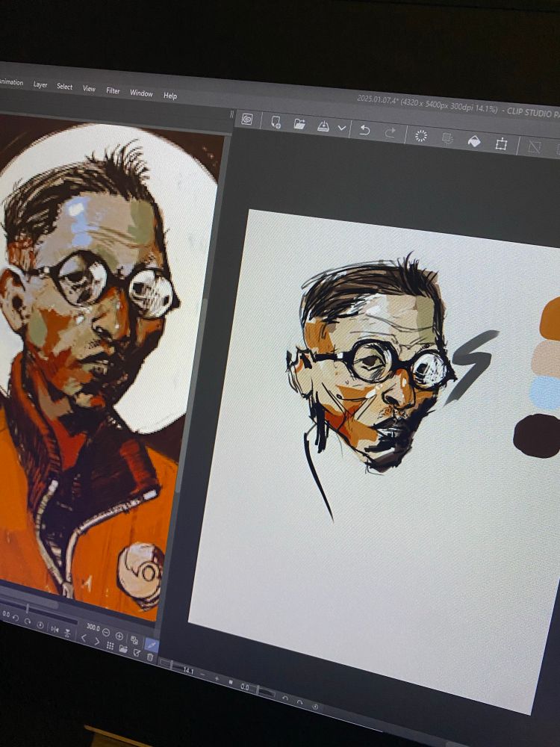560x747 pixels.
Task: Click the Fill bucket icon
Action: pyautogui.click(x=474, y=141)
